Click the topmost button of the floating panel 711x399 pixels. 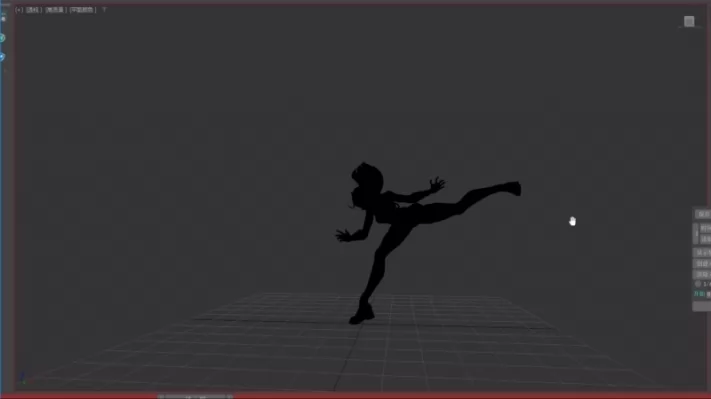tap(703, 214)
